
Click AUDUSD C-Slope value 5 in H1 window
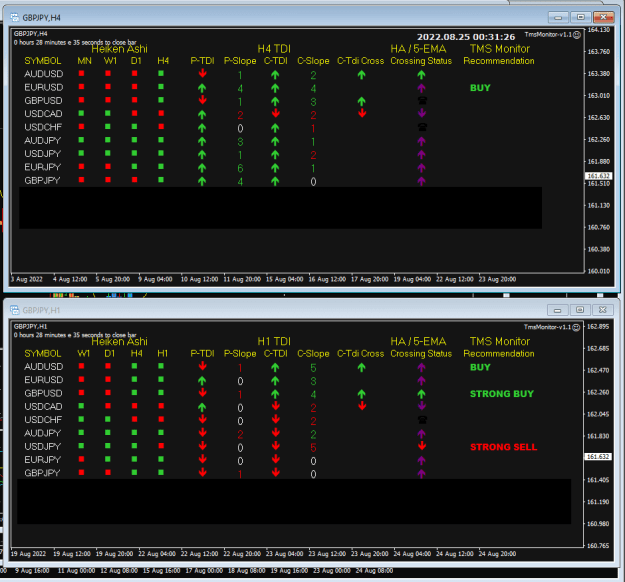(313, 368)
